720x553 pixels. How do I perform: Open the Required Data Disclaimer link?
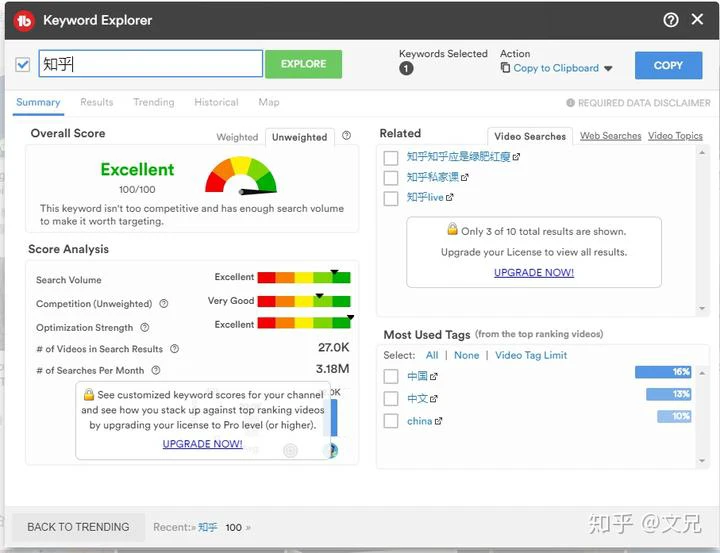tap(644, 103)
